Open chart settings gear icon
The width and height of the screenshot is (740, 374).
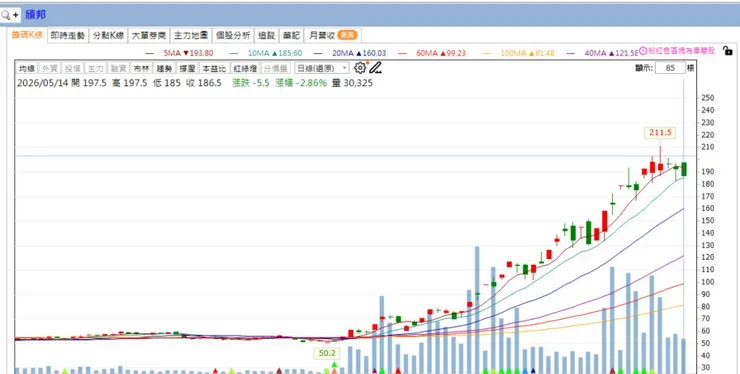(360, 68)
